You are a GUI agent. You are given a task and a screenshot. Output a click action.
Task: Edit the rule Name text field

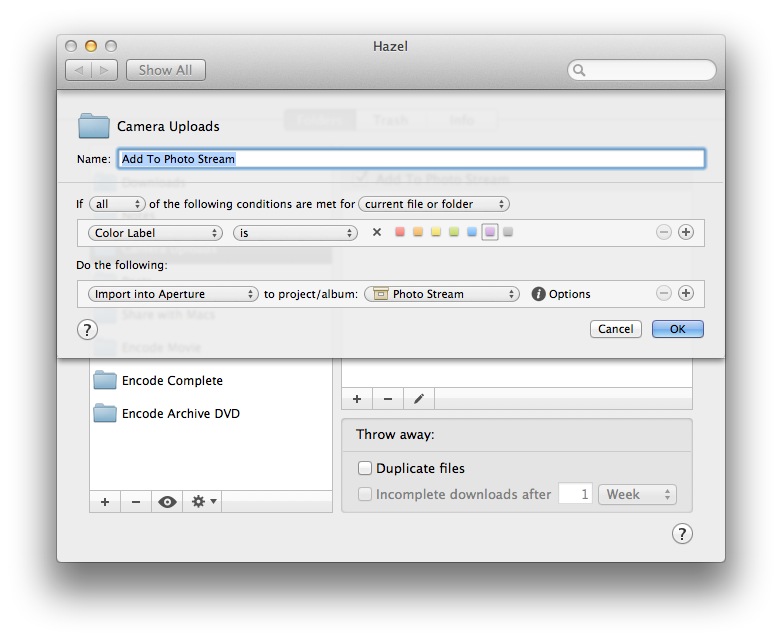tap(411, 159)
